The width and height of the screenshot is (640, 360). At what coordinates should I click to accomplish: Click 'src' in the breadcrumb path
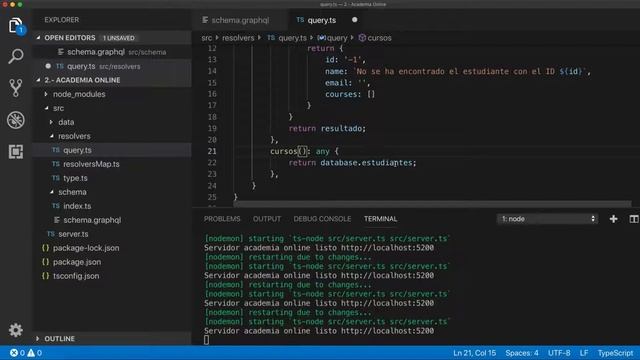[x=207, y=38]
